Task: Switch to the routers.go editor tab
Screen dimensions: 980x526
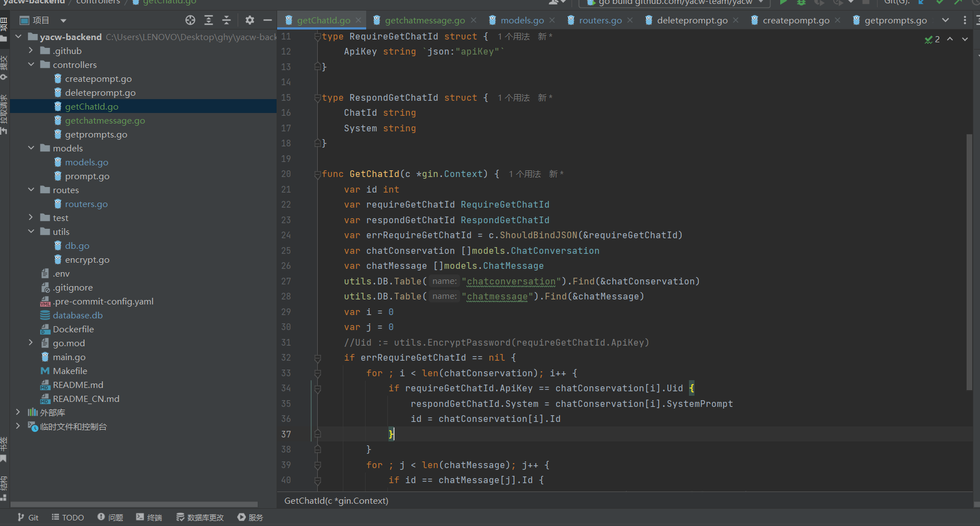Action: (x=600, y=21)
